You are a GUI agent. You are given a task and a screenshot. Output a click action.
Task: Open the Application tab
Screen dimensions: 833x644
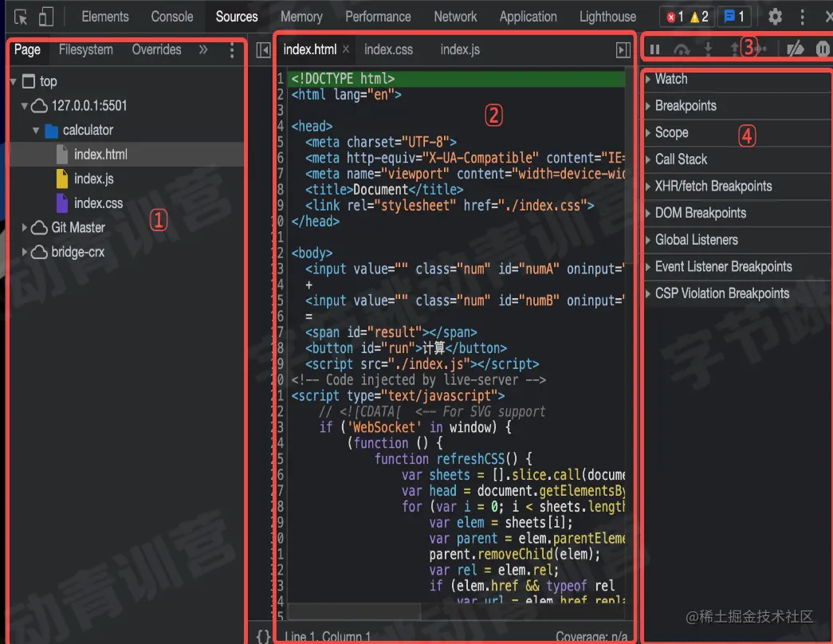(x=528, y=17)
